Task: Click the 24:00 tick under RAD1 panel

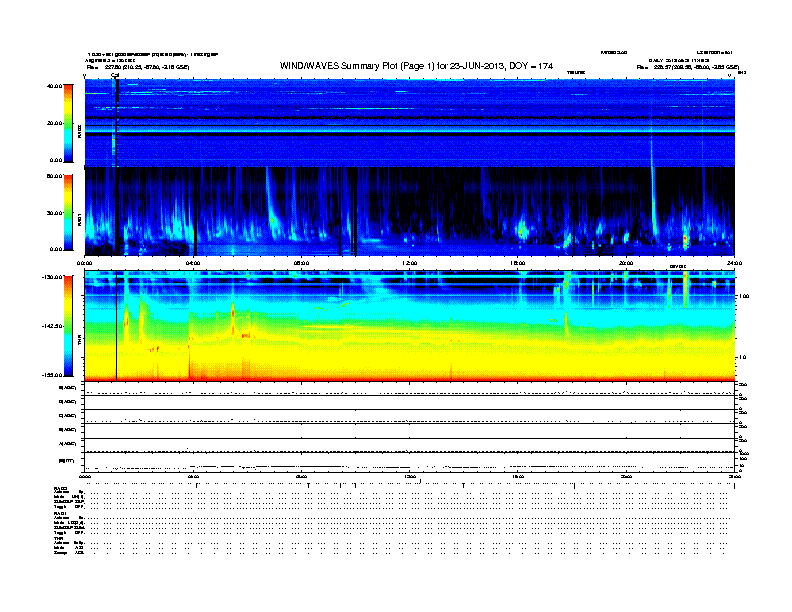Action: 734,263
